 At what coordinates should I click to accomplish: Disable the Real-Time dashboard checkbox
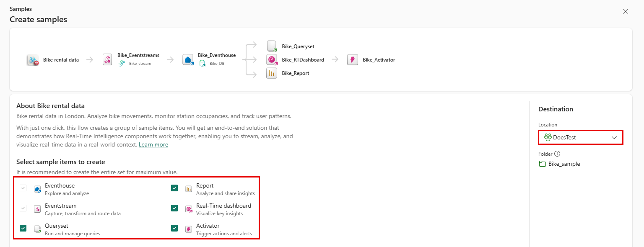(x=174, y=208)
